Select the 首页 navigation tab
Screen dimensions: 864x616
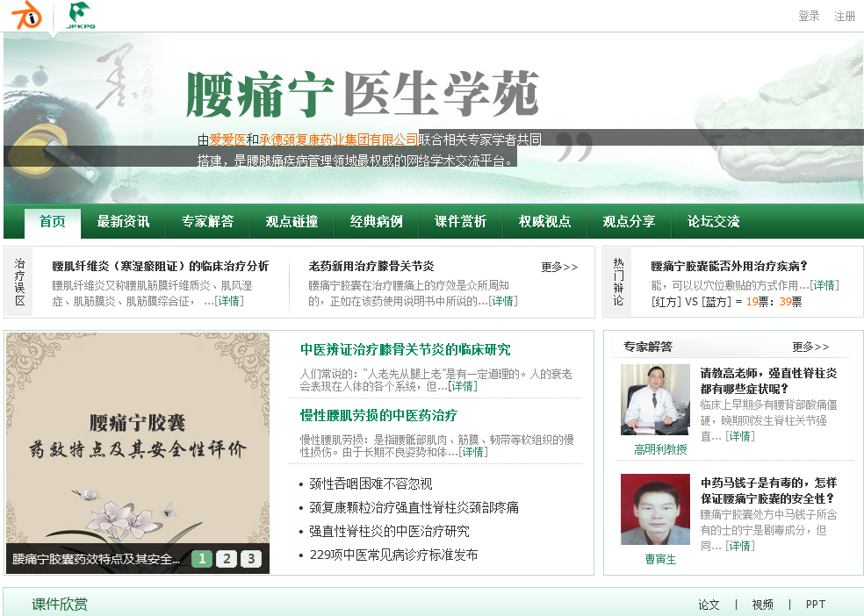pyautogui.click(x=53, y=222)
